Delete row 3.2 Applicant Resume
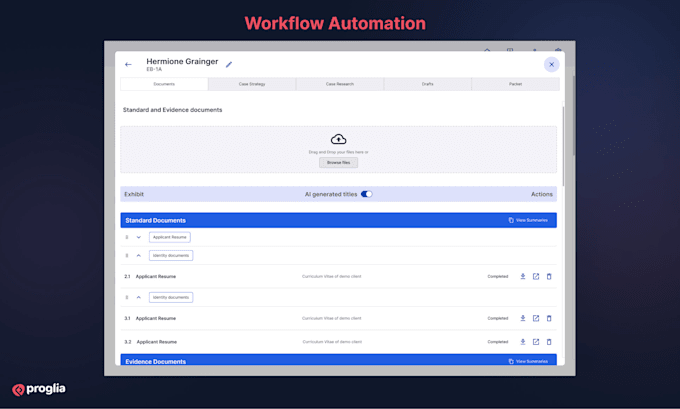This screenshot has height=409, width=680. coord(549,342)
